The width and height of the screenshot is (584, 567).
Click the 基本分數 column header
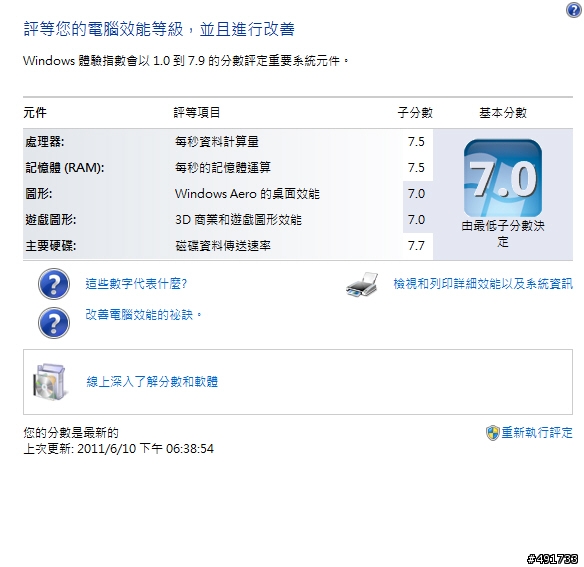tap(503, 113)
